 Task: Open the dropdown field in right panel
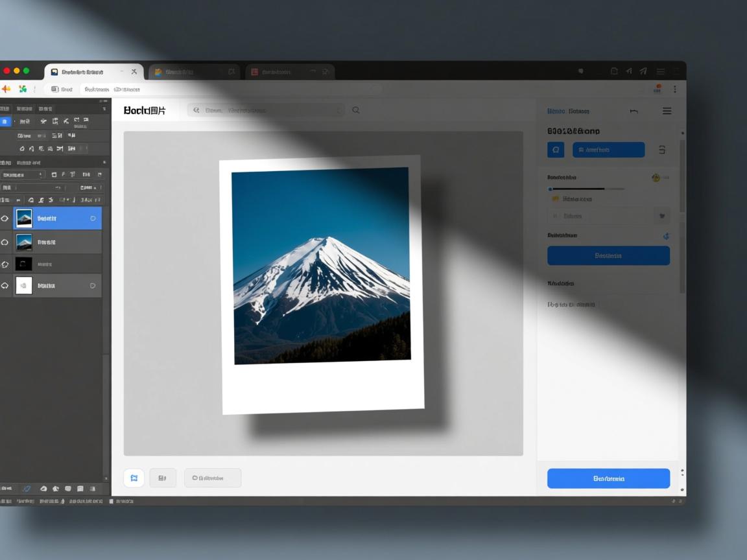(608, 216)
